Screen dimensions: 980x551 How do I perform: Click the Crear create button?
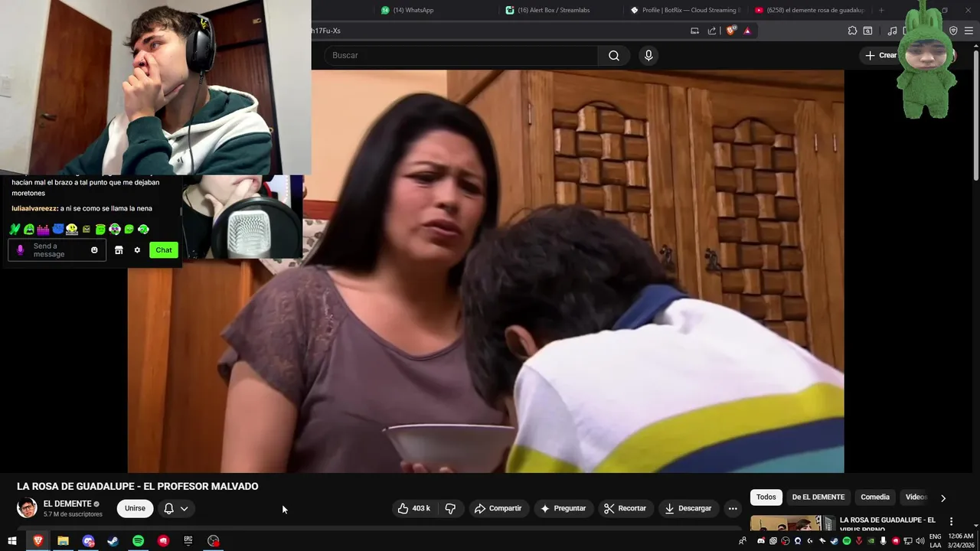coord(880,55)
